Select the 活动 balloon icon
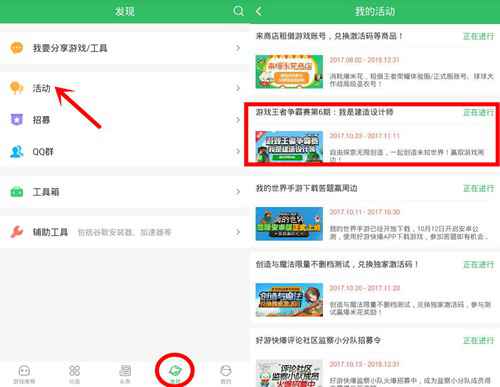The height and width of the screenshot is (387, 500). point(16,88)
